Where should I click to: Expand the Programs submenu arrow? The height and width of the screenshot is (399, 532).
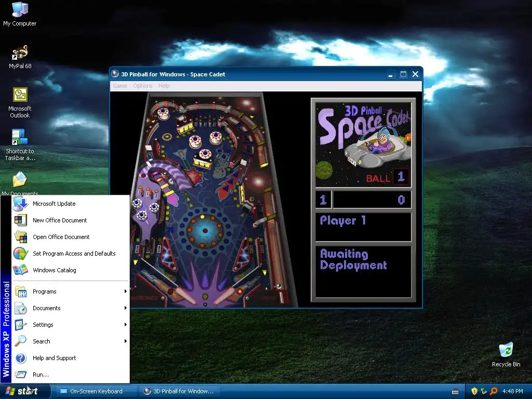pyautogui.click(x=126, y=291)
